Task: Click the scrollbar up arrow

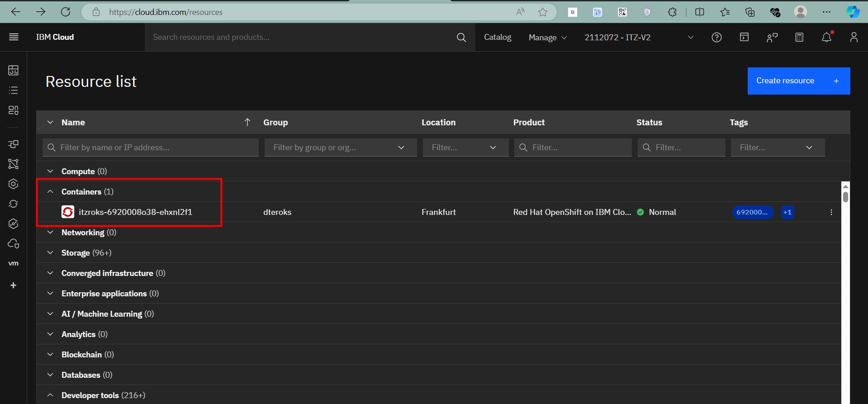Action: point(845,186)
